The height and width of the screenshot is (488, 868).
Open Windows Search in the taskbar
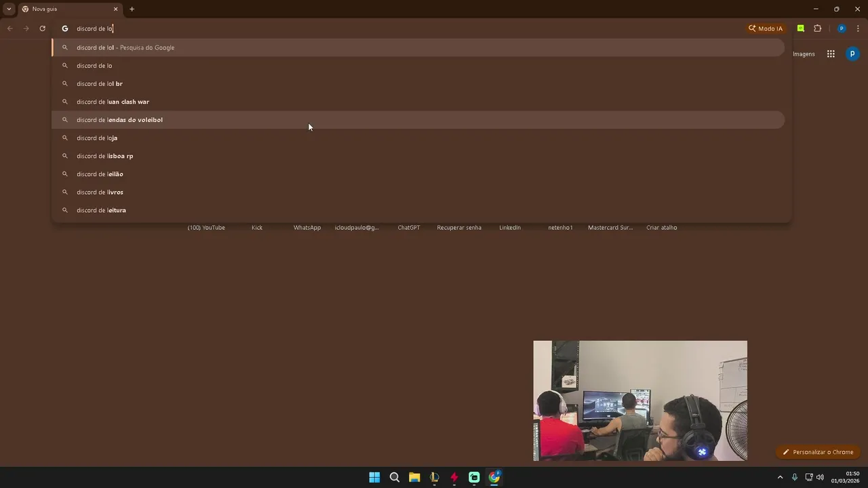(x=395, y=477)
